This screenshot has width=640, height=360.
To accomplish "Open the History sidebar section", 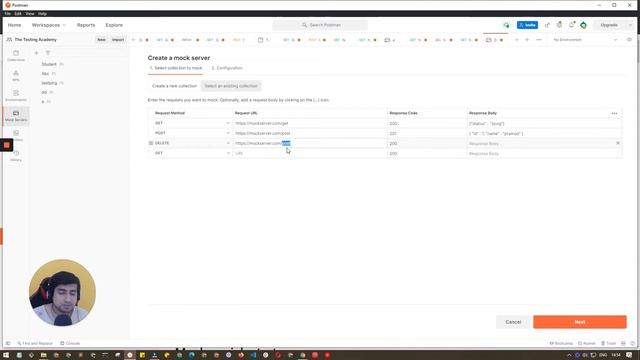I will tap(16, 156).
